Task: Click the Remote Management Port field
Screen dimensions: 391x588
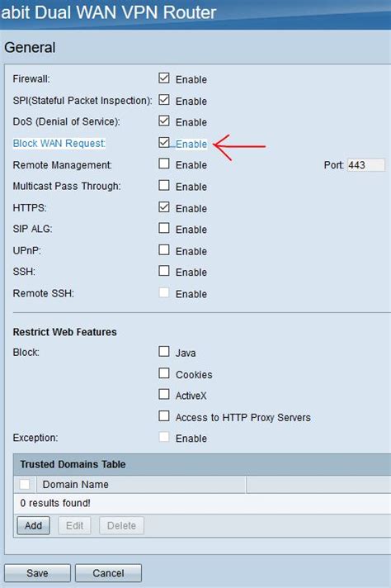Action: 366,165
